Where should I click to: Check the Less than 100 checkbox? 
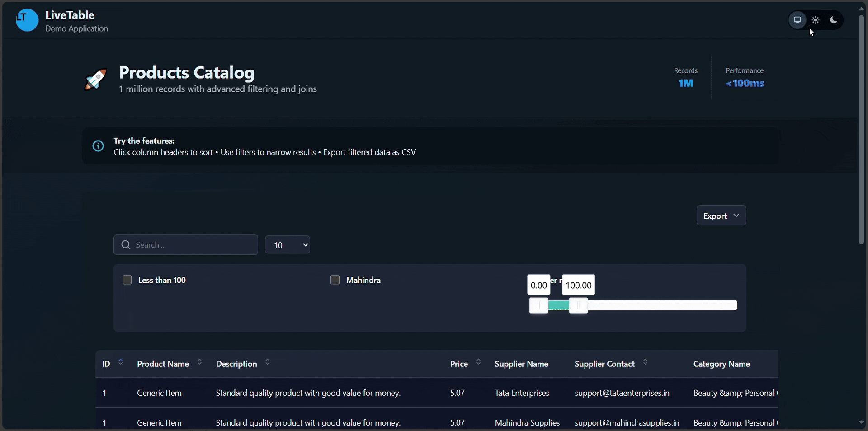127,280
